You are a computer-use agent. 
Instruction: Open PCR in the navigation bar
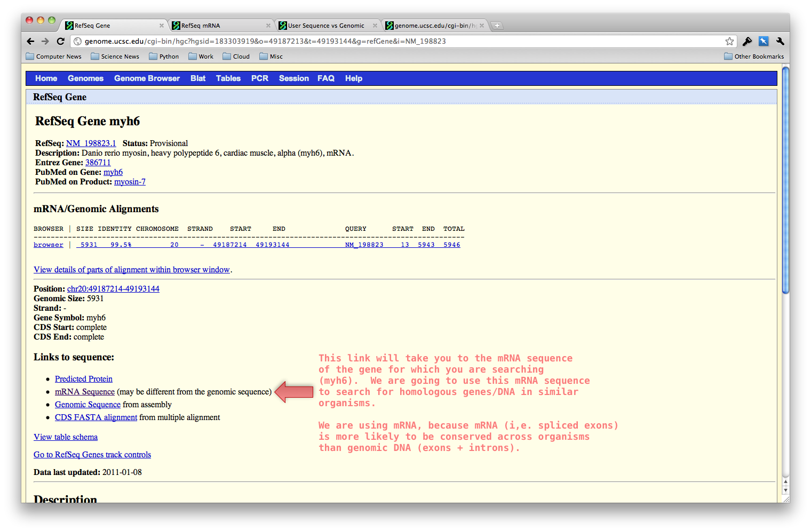(260, 78)
